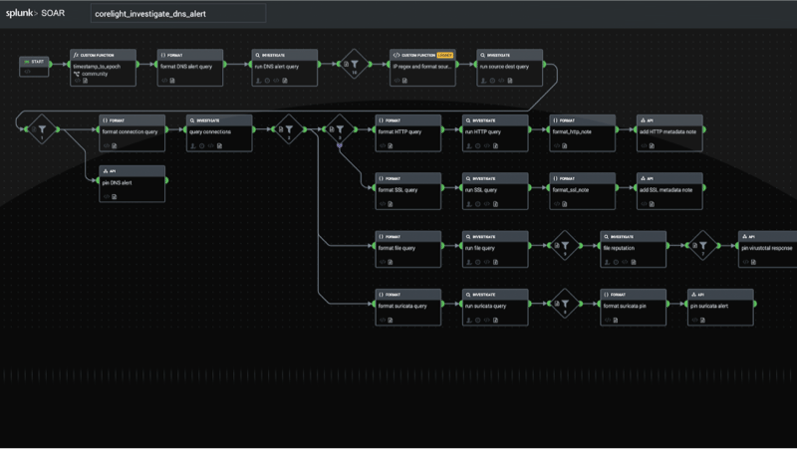Select the format HTTP query block

(x=408, y=133)
